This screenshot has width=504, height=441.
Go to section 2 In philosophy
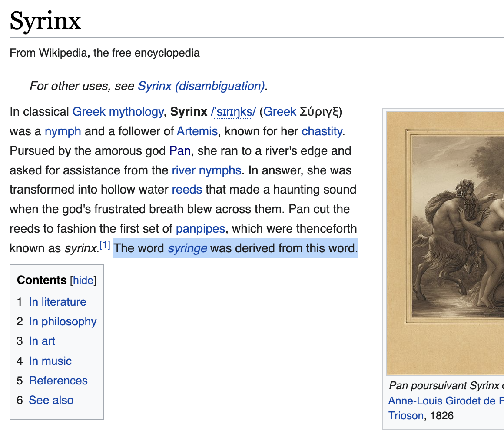[63, 322]
